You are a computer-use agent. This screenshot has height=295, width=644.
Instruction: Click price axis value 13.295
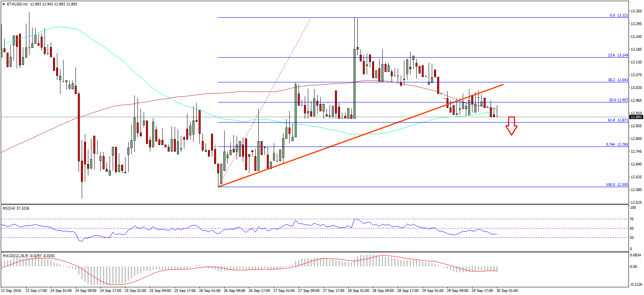point(636,24)
